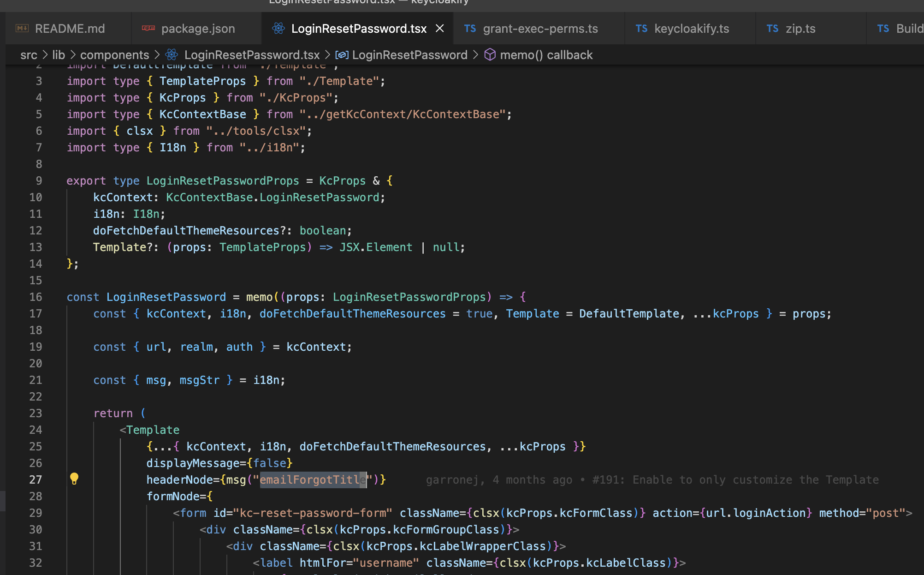Viewport: 924px width, 575px height.
Task: Click the TS icon on grant-exec-perms.ts tab
Action: pyautogui.click(x=470, y=28)
